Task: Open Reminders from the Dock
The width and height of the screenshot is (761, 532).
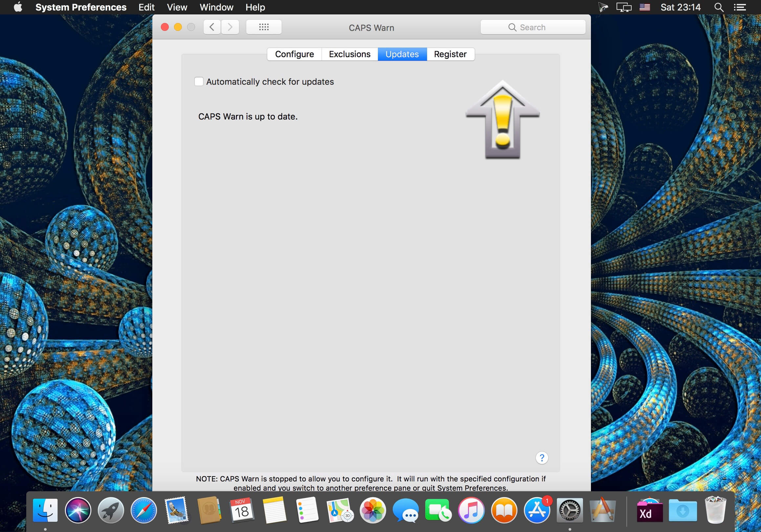Action: (x=307, y=510)
